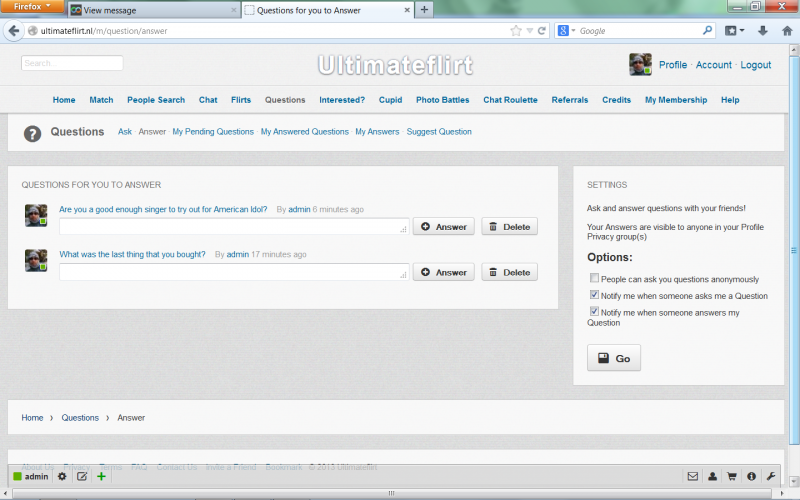Click the answer text field for American Idol question

point(234,227)
